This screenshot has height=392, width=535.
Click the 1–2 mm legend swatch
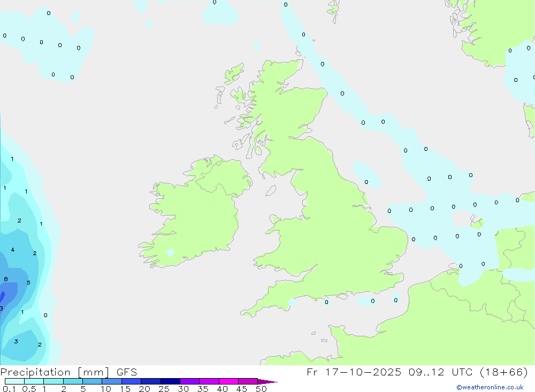tap(53, 381)
